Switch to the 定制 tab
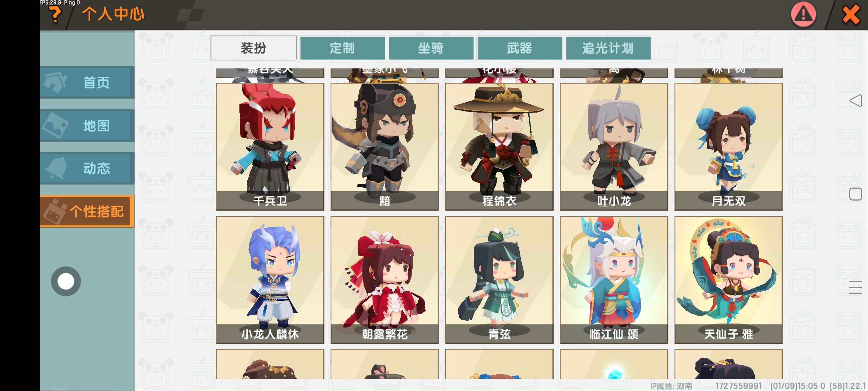Screen dimensions: 868x391 [342, 48]
